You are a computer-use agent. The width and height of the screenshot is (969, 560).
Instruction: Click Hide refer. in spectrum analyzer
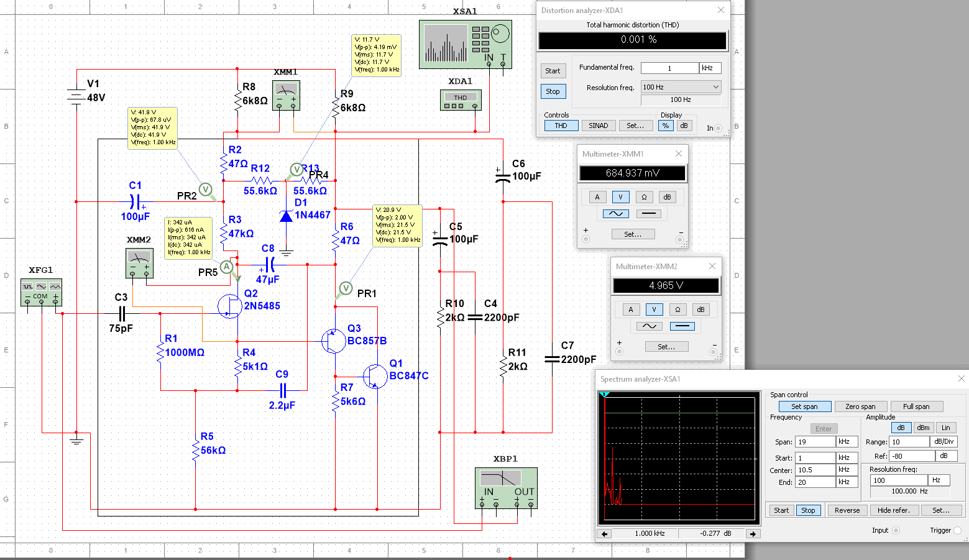pos(893,510)
